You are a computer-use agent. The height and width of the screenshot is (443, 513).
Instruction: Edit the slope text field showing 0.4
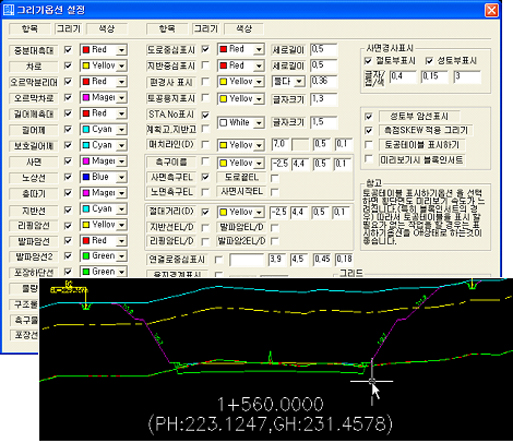tap(403, 77)
